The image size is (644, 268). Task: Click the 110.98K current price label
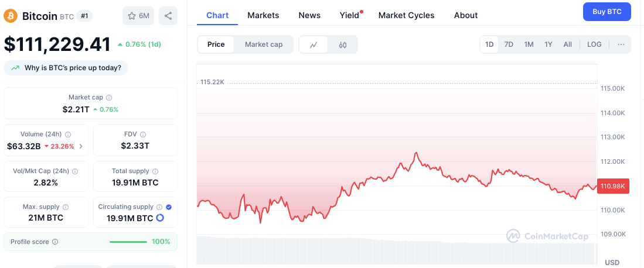click(612, 186)
